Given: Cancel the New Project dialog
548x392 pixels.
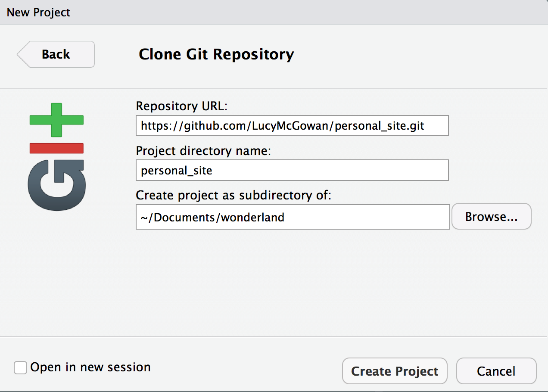Looking at the screenshot, I should [x=496, y=371].
